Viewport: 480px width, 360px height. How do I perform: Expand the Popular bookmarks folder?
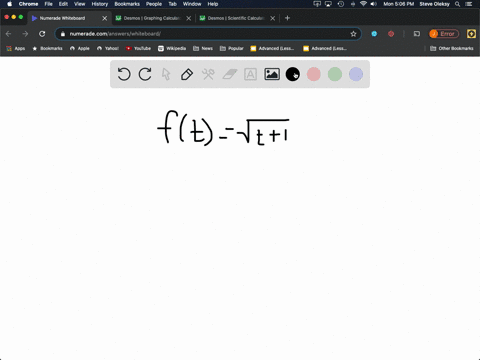coord(232,48)
